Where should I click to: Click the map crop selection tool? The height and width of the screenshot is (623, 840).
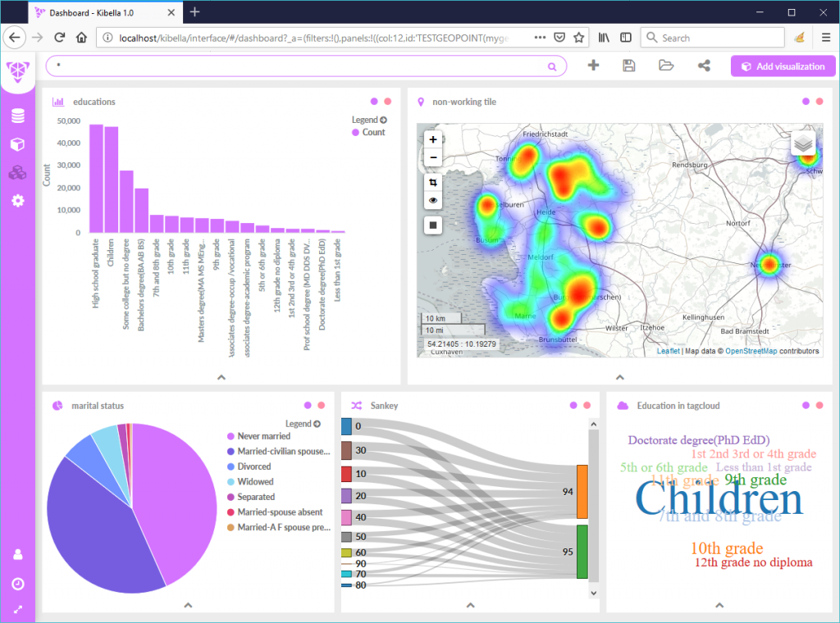433,181
